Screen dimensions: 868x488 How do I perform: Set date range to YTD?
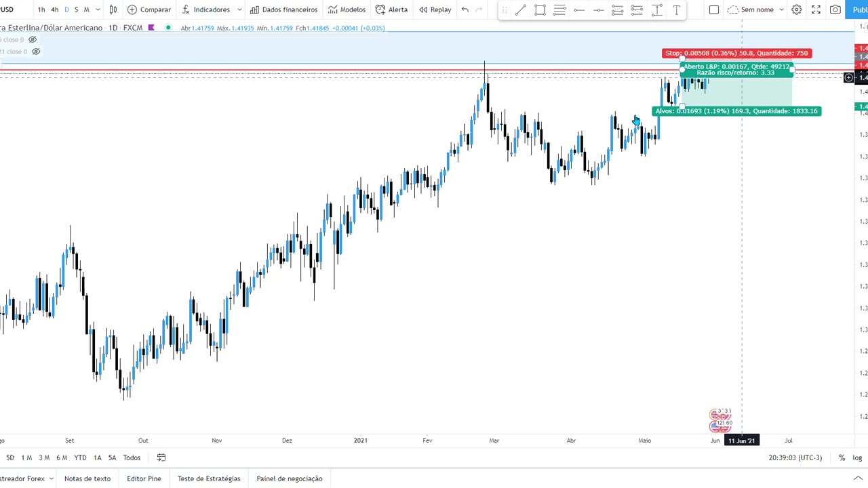tap(80, 457)
